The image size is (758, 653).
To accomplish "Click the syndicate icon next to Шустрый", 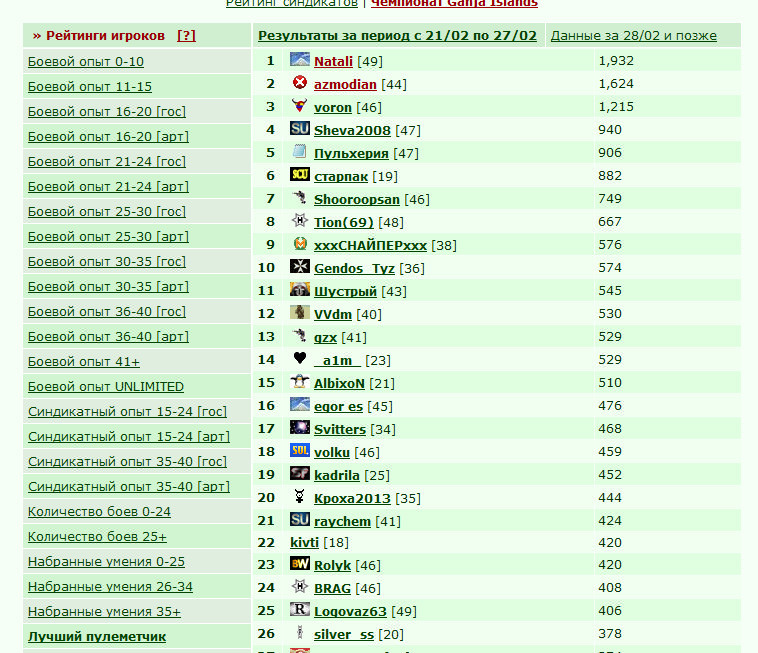I will coord(300,289).
